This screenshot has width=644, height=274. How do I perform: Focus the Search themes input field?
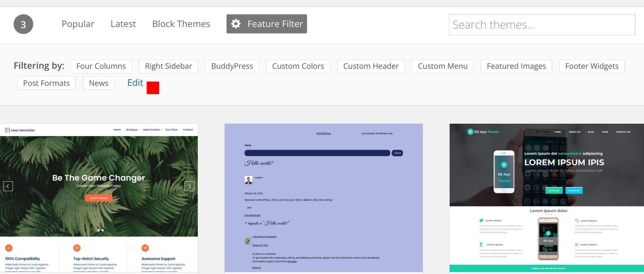point(542,25)
